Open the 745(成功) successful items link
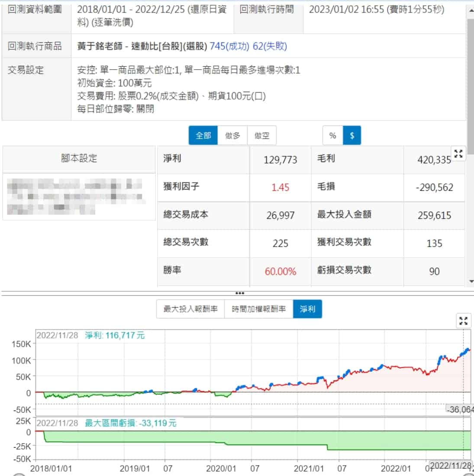 (x=229, y=46)
